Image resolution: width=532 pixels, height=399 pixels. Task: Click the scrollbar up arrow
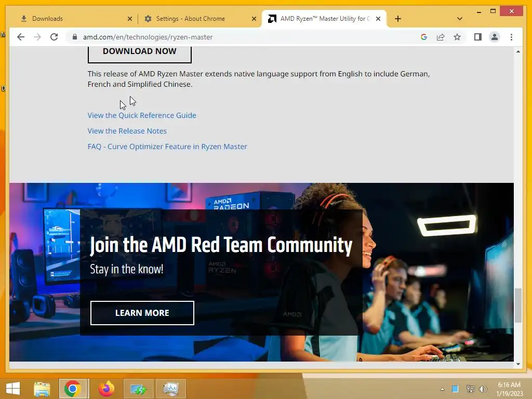click(x=518, y=51)
